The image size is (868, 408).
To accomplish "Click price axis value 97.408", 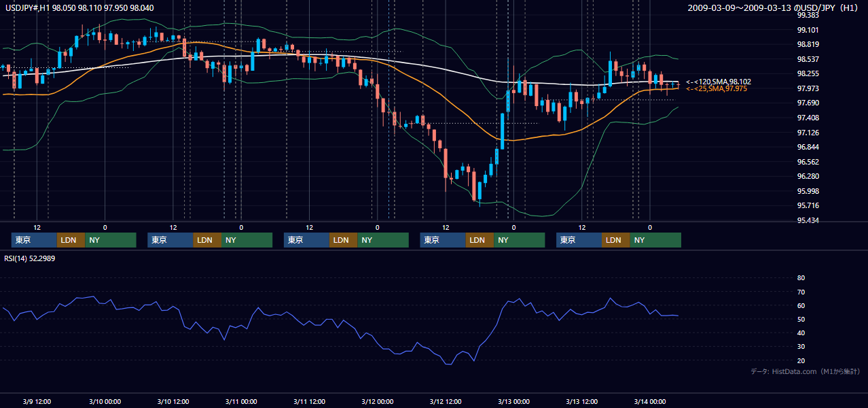I will click(808, 118).
